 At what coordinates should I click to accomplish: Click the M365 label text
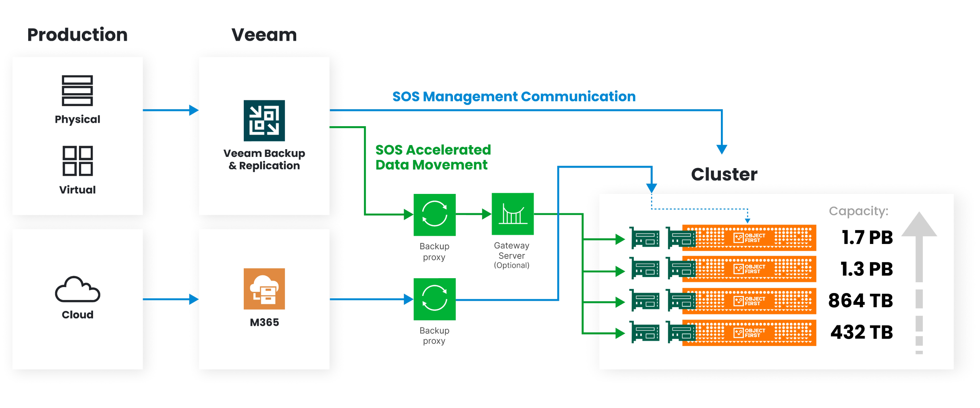tap(264, 323)
